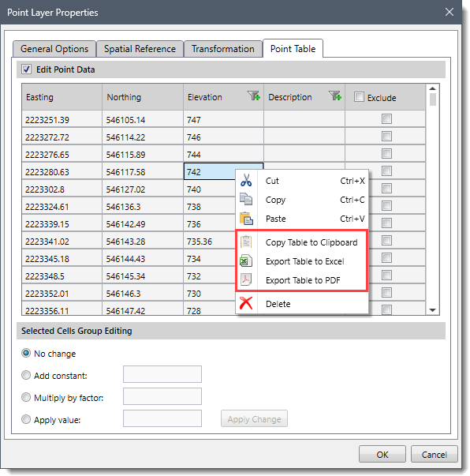Switch to the General Options tab
The height and width of the screenshot is (476, 470).
click(x=54, y=49)
